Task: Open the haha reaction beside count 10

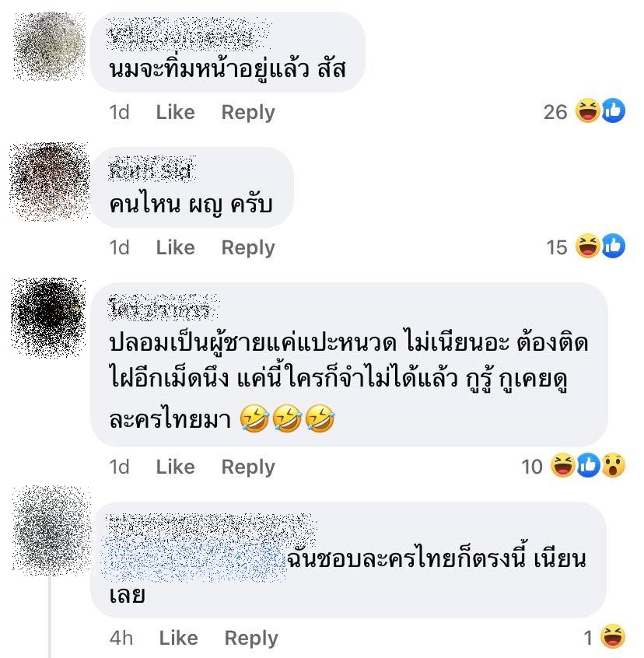Action: coord(562,465)
